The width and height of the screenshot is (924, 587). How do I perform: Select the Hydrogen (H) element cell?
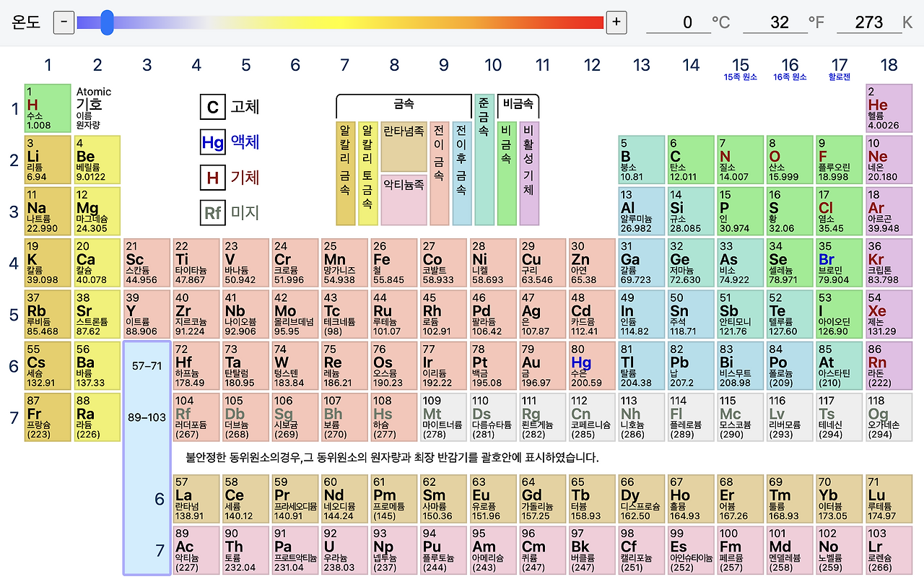(48, 109)
